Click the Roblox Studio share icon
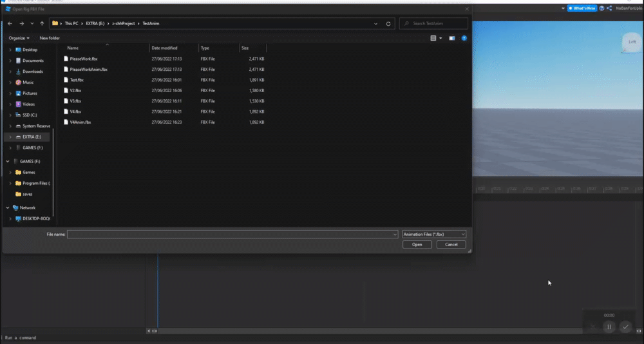 click(609, 8)
